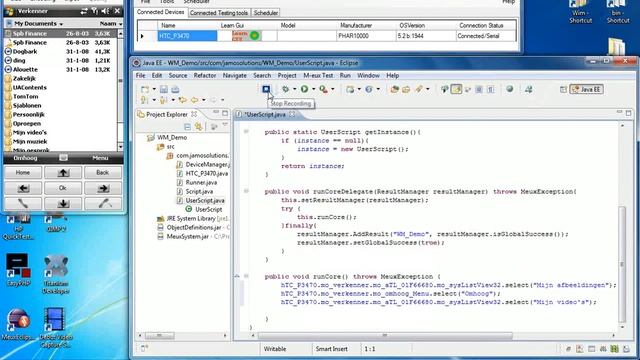The image size is (640, 360).
Task: Click the Back navigation arrow in Eclipse toolbar
Action: (195, 100)
